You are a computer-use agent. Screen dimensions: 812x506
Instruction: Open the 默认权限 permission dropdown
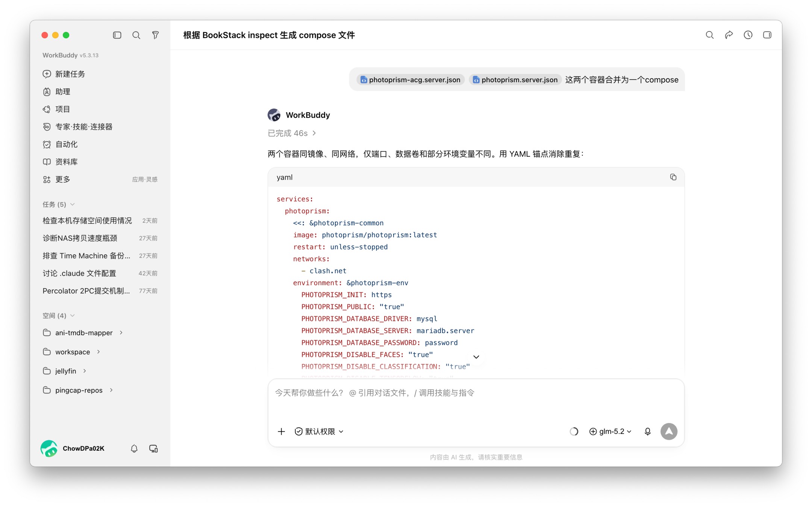coord(319,431)
